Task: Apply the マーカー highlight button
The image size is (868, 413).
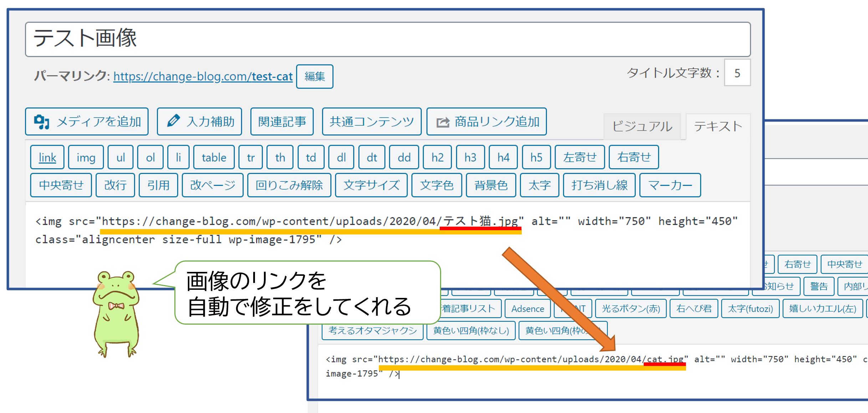Action: click(x=670, y=185)
